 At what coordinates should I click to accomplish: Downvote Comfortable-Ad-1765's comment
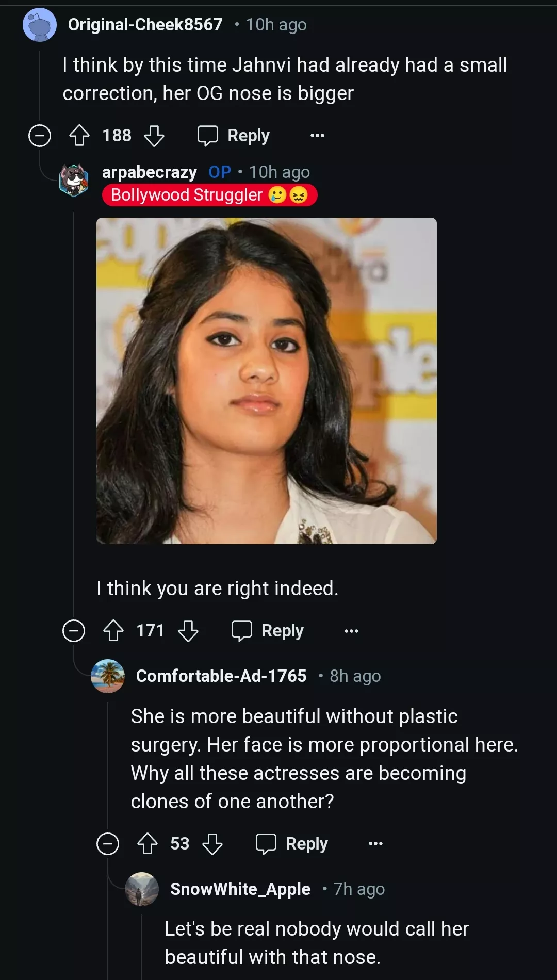[x=212, y=844]
